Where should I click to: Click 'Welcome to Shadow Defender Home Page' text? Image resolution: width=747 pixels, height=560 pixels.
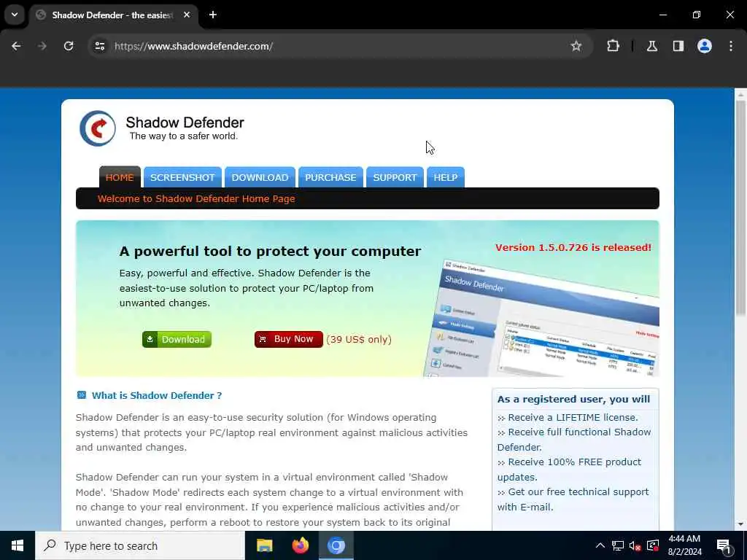tap(196, 198)
